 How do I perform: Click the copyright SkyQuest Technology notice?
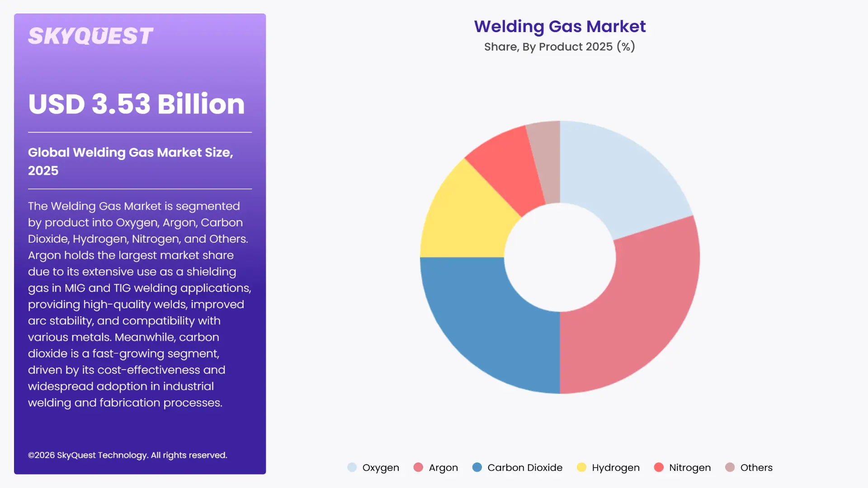click(x=127, y=455)
